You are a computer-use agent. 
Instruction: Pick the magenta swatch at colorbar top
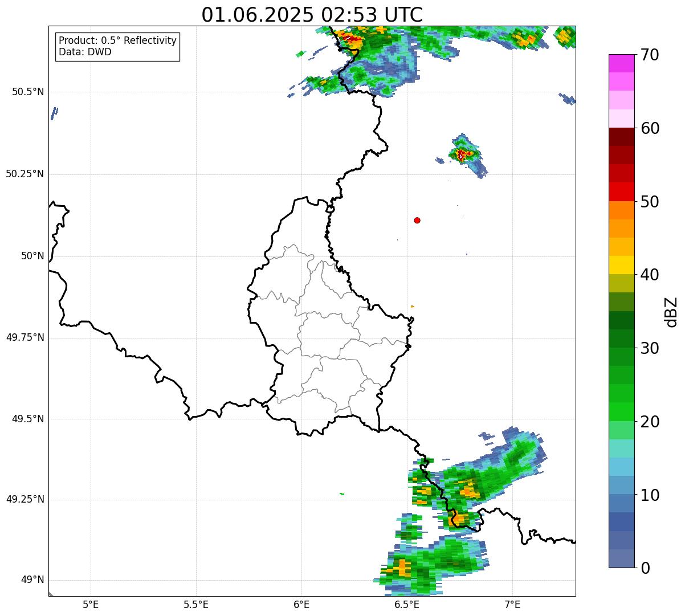[621, 63]
